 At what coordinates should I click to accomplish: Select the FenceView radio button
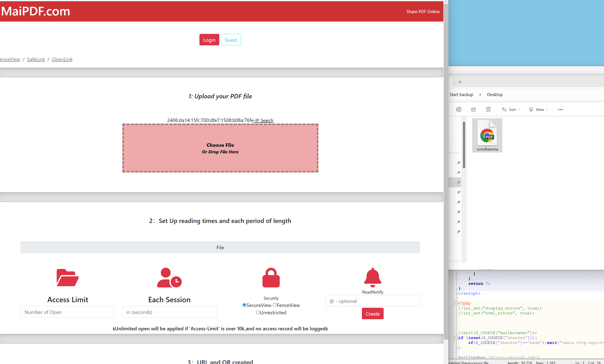click(x=274, y=305)
